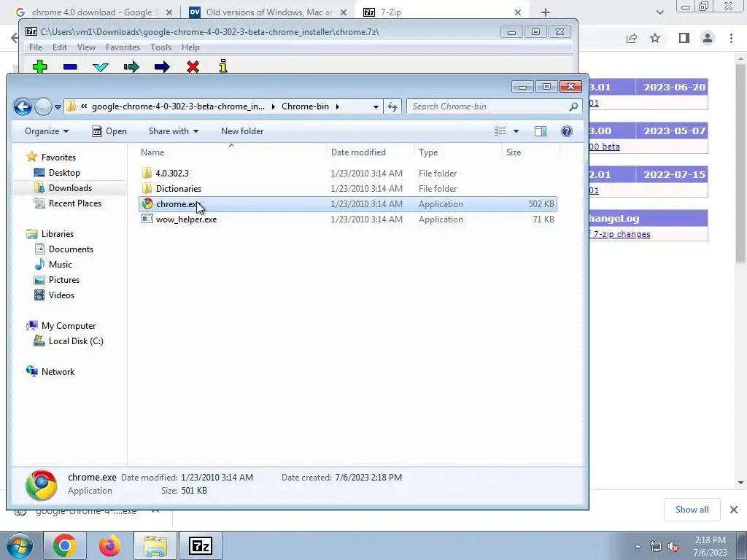Open Chrome's three-dot menu

coord(731,38)
